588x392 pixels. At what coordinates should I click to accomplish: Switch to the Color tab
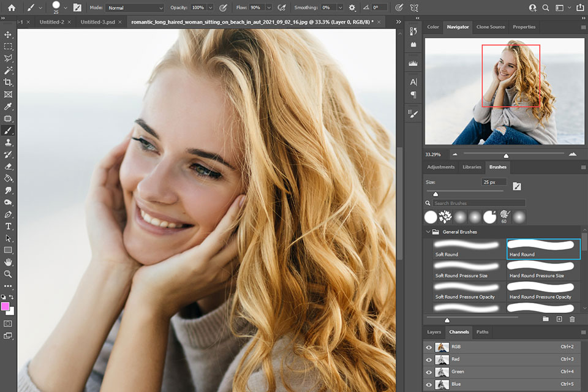click(x=433, y=27)
